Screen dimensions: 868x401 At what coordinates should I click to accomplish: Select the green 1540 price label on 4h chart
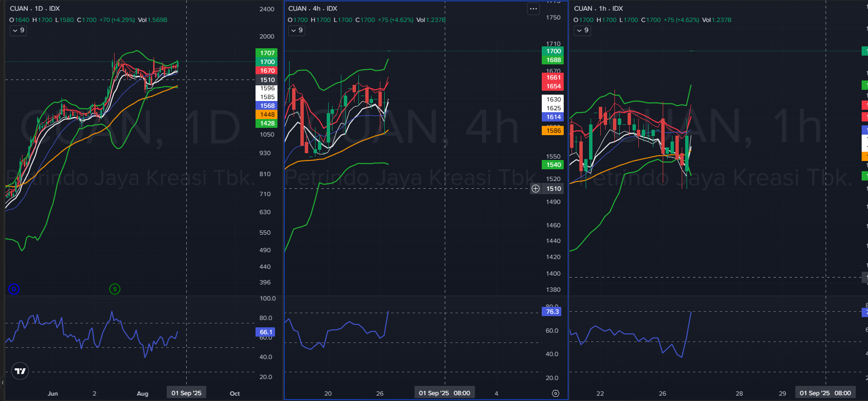553,164
